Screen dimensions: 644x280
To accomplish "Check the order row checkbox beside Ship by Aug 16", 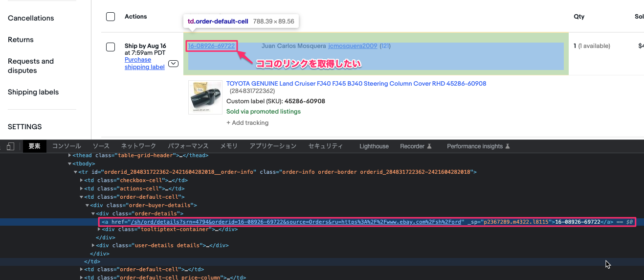I will tap(111, 47).
